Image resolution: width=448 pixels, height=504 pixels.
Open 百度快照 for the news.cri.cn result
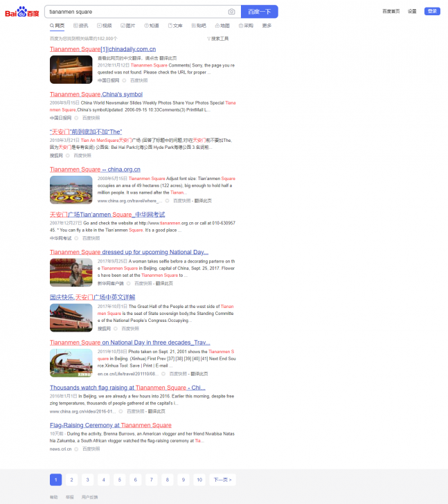pyautogui.click(x=91, y=449)
